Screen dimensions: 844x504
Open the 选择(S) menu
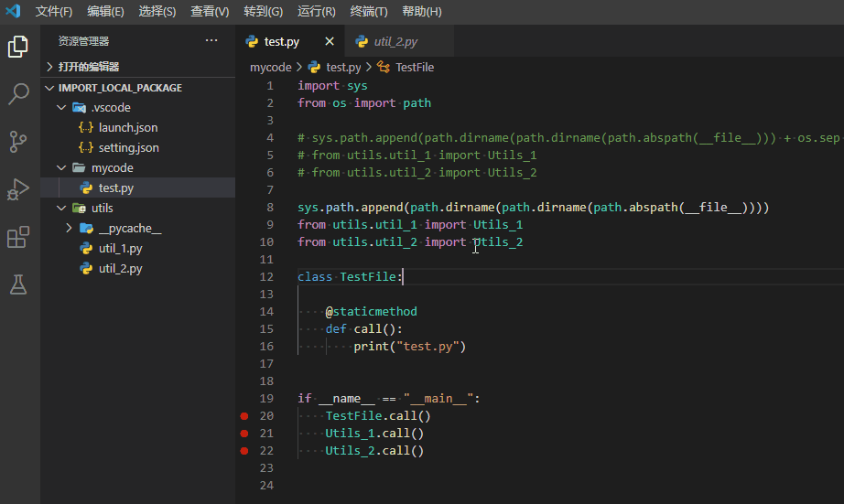point(157,11)
